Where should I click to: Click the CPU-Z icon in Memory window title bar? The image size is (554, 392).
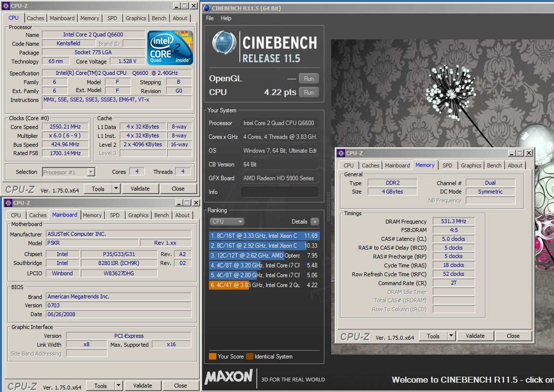click(x=341, y=153)
